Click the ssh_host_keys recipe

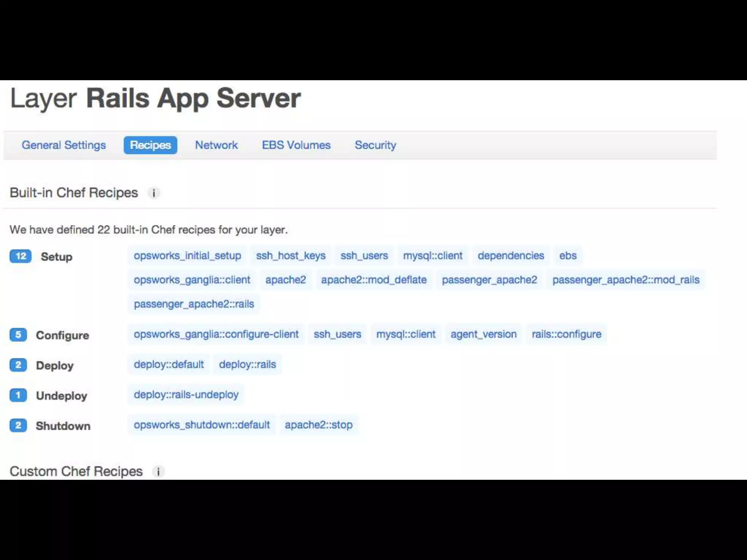tap(291, 256)
